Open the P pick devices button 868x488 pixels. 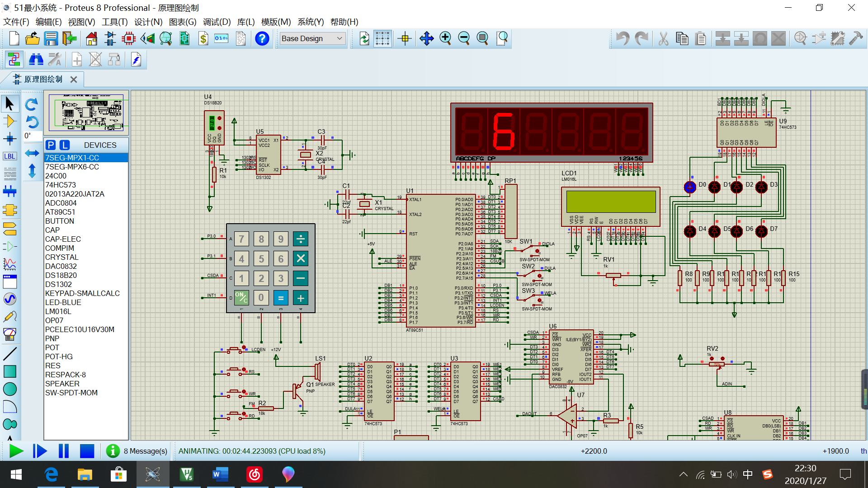[51, 145]
